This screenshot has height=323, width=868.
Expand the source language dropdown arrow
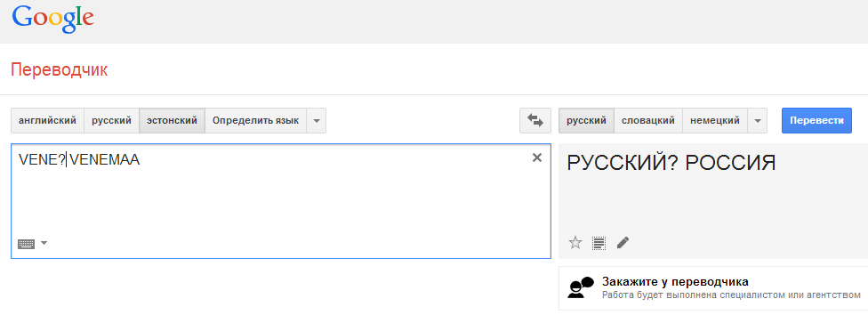pyautogui.click(x=316, y=121)
